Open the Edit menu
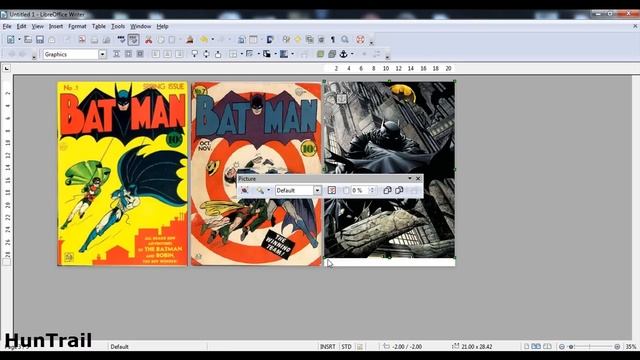 pyautogui.click(x=21, y=26)
